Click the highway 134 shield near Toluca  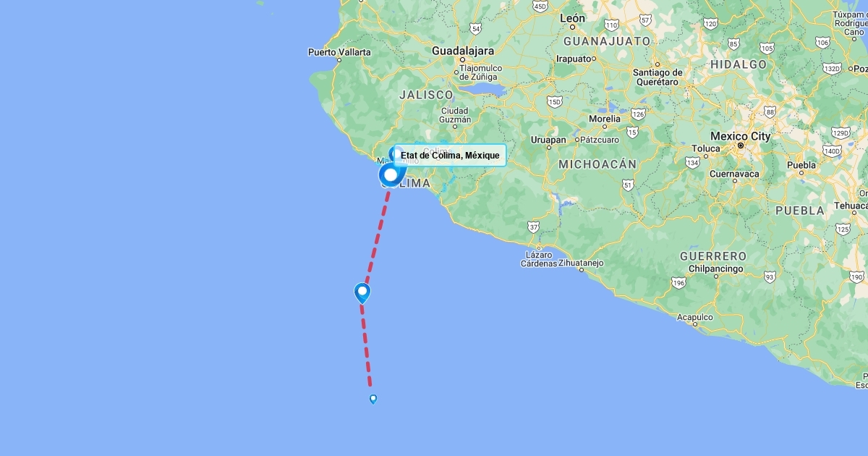click(692, 163)
